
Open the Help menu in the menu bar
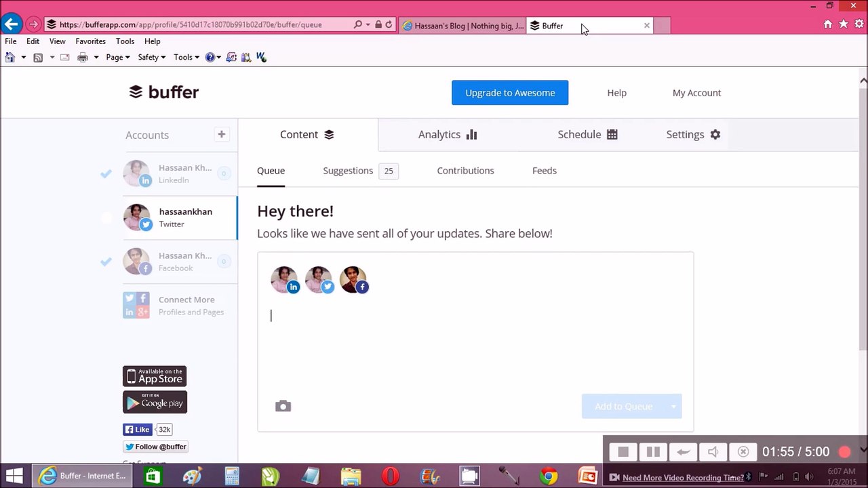coord(152,41)
